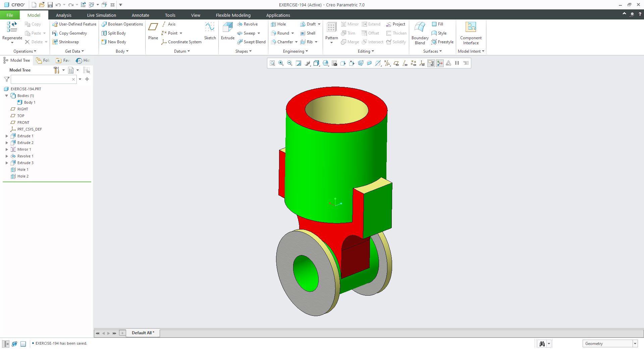This screenshot has width=644, height=349.
Task: Expand the Revolve 1 feature node
Action: pyautogui.click(x=7, y=156)
